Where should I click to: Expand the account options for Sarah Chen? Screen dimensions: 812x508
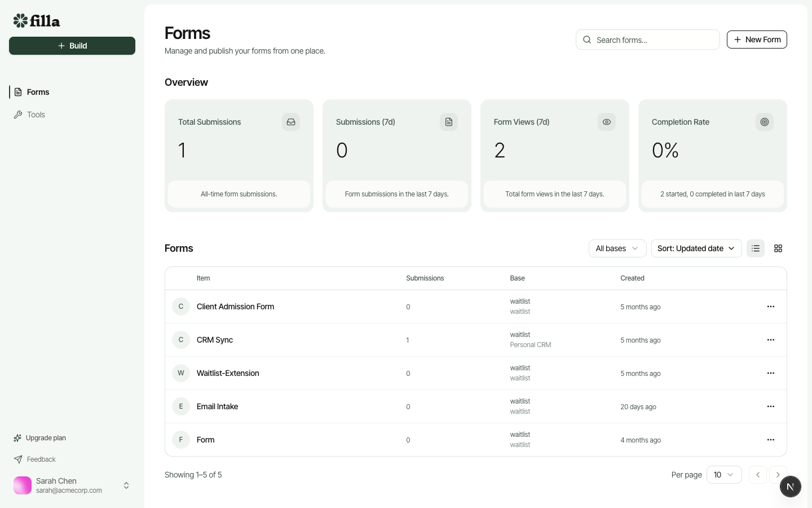click(126, 485)
